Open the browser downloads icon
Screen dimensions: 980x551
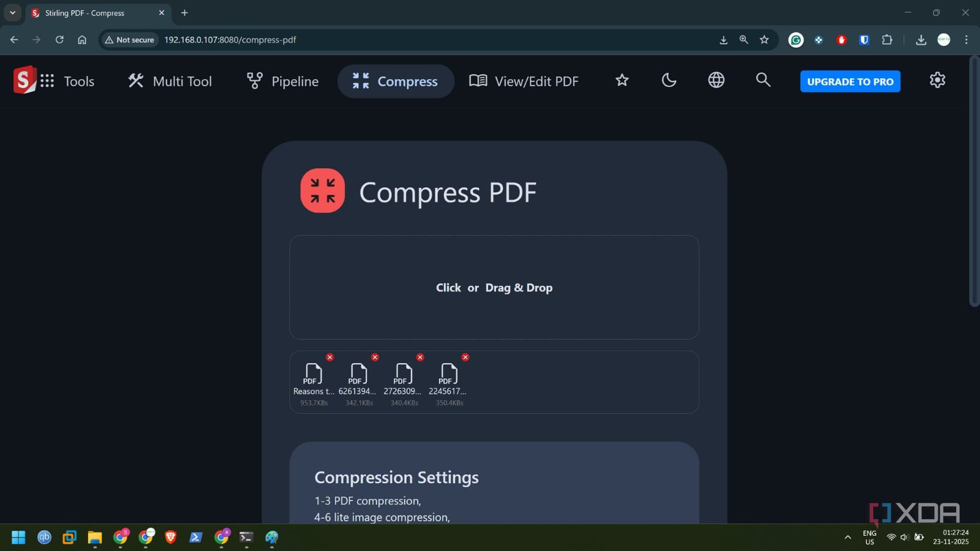point(921,40)
